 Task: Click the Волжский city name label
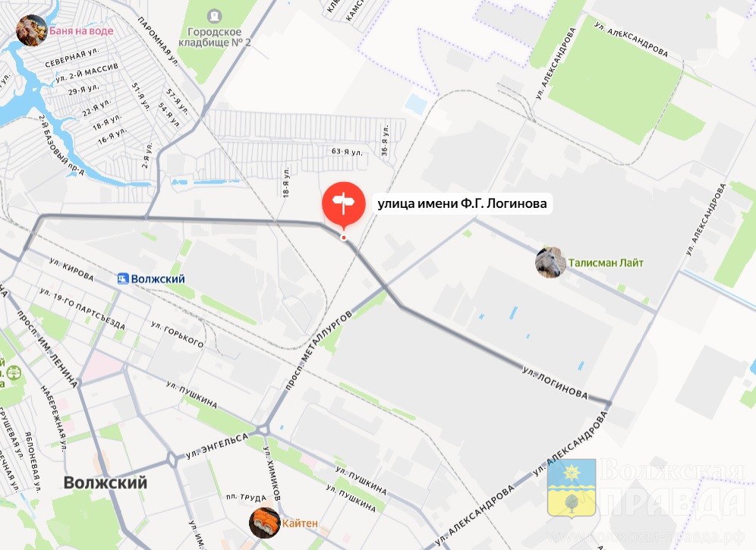[x=105, y=482]
